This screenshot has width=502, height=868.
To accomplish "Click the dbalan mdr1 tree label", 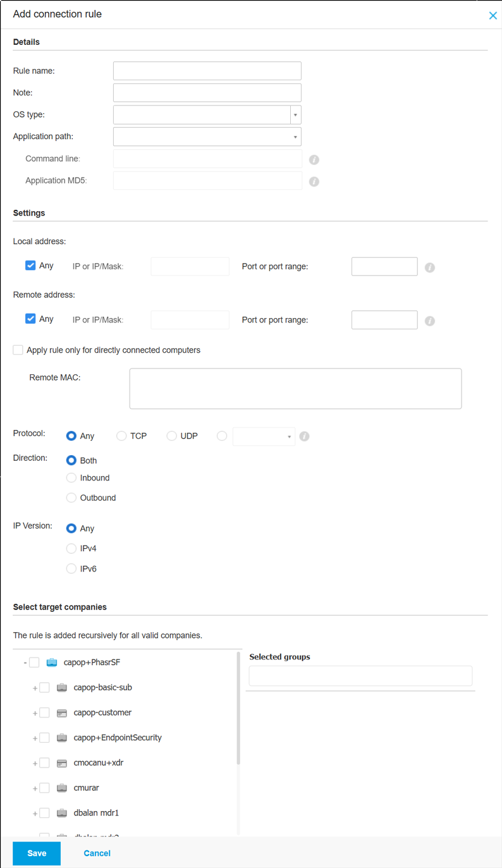I will tap(96, 813).
